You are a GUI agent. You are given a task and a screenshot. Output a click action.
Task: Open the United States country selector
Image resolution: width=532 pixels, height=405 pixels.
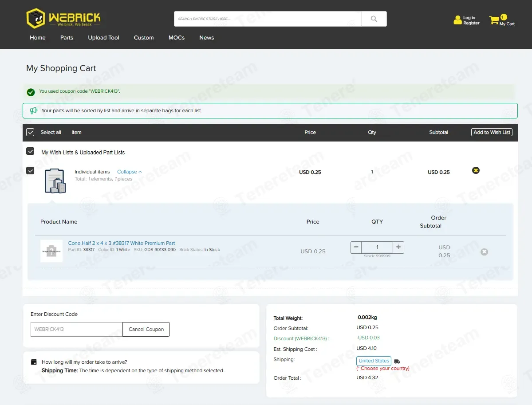point(374,361)
